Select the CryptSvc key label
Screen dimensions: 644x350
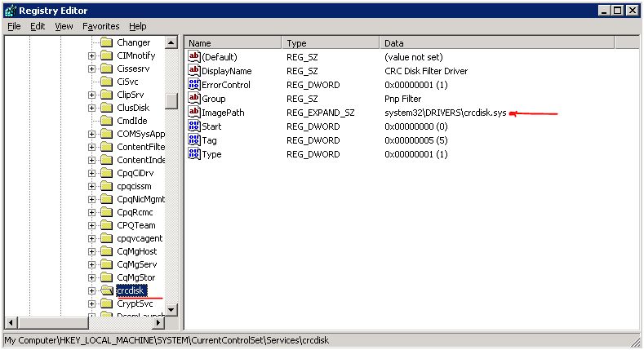pos(135,303)
